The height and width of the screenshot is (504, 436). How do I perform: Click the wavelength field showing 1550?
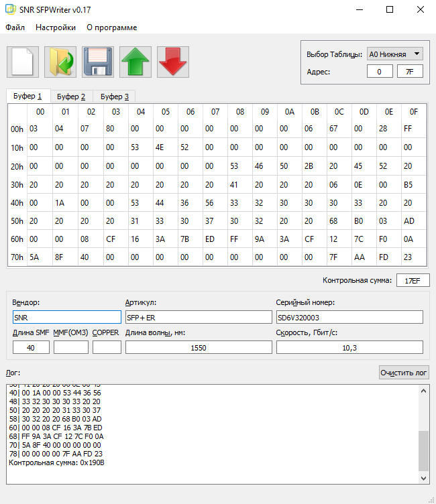point(198,347)
